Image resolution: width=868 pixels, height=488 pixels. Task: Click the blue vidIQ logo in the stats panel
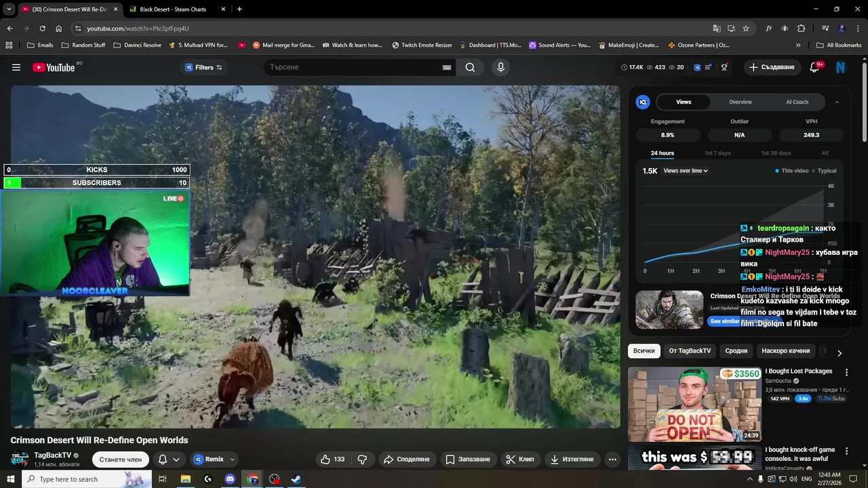[x=643, y=102]
